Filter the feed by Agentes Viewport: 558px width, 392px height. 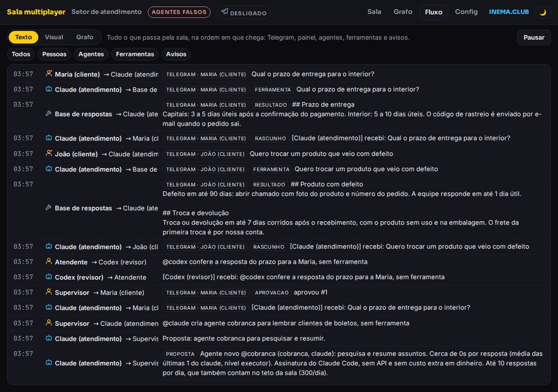[91, 54]
